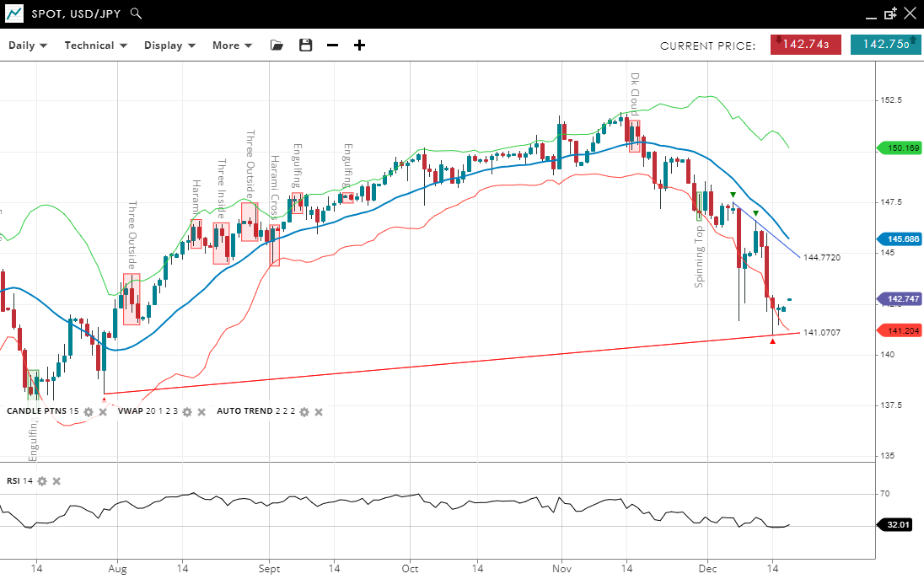Zoom in with the plus icon
Screen dimensions: 924x579
(x=359, y=46)
